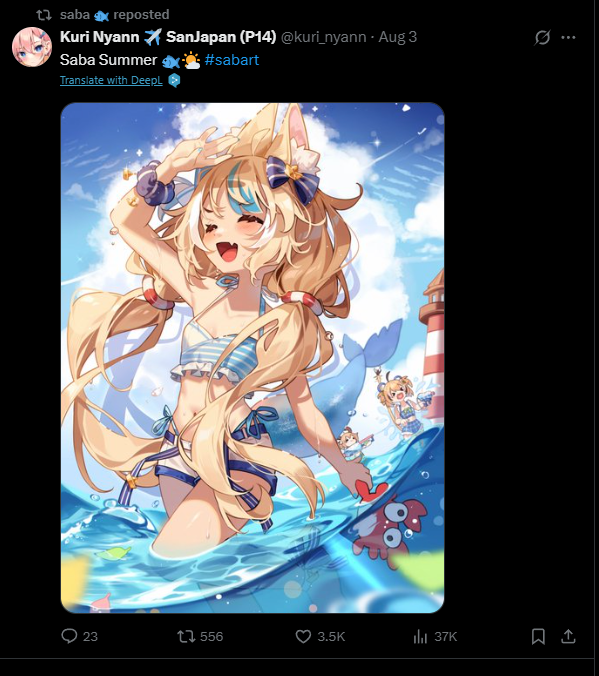599x676 pixels.
Task: Open the #sabart hashtag
Action: tap(232, 60)
